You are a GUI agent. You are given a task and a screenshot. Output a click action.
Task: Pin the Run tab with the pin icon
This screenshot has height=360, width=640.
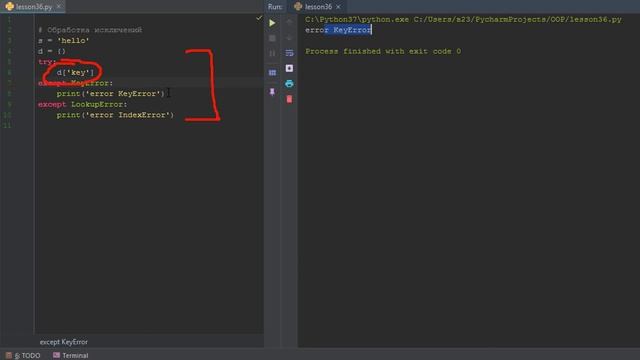(272, 92)
